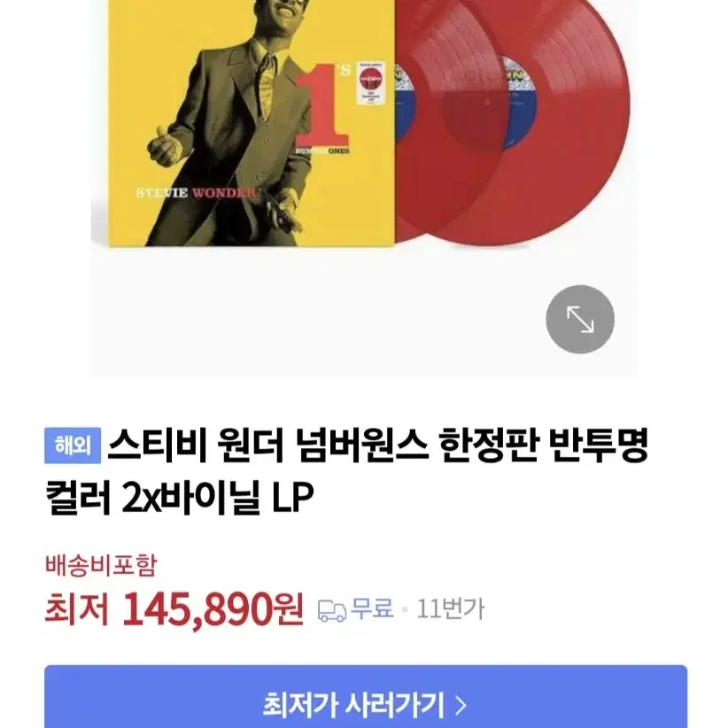This screenshot has width=728, height=728.
Task: Tap the delivery truck icon
Action: click(332, 610)
